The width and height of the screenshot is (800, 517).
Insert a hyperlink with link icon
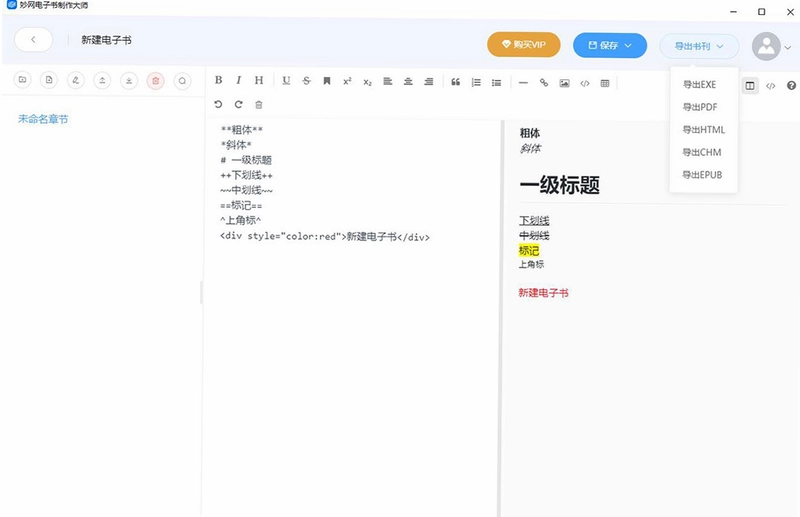544,83
